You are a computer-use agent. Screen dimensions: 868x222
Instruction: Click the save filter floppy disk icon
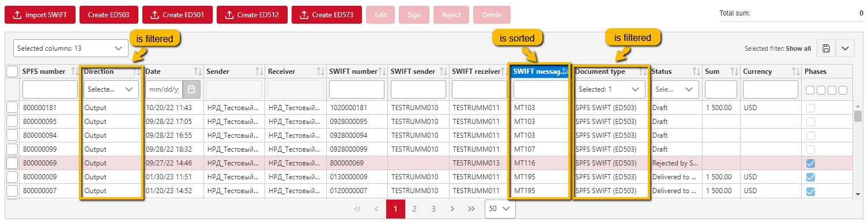tap(826, 48)
